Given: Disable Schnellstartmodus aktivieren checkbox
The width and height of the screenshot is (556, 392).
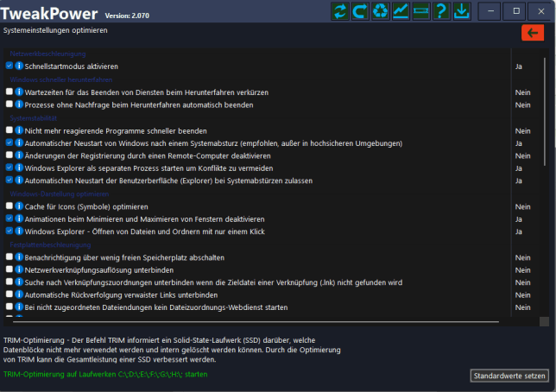Looking at the screenshot, I should tap(9, 66).
